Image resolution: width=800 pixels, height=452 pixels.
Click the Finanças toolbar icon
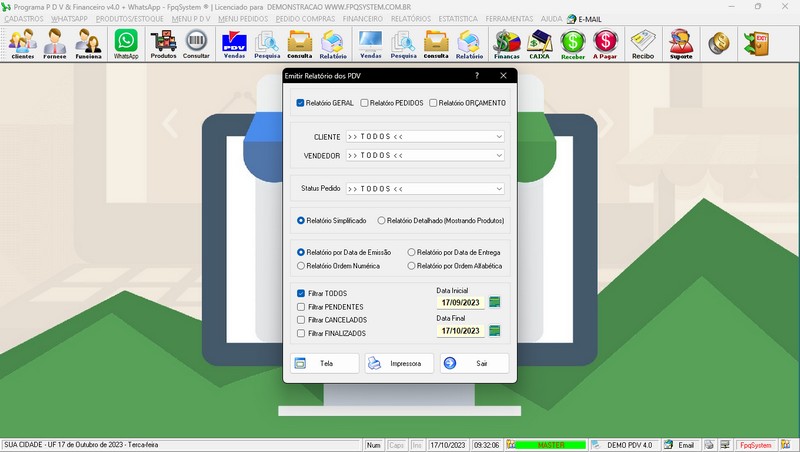pos(507,44)
